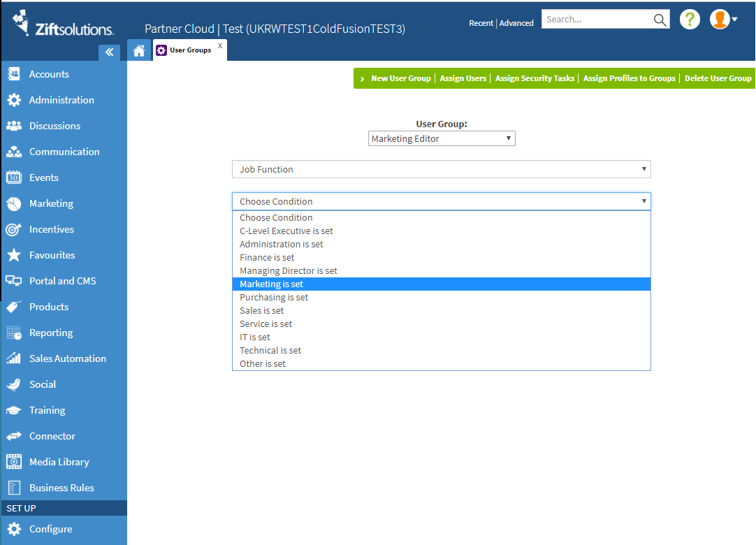Open the Sales Automation menu label

(x=68, y=358)
